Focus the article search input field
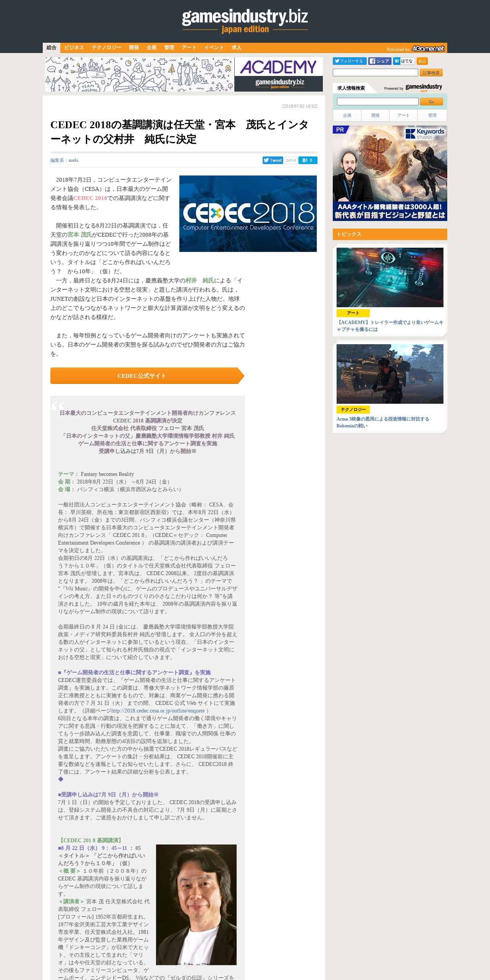The height and width of the screenshot is (980, 490). tap(376, 73)
